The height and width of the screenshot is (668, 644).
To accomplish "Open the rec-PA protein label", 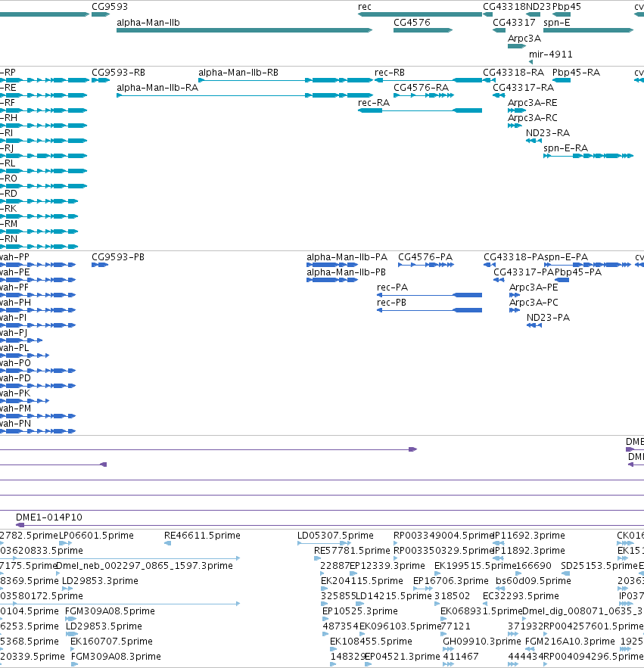I will click(x=392, y=287).
